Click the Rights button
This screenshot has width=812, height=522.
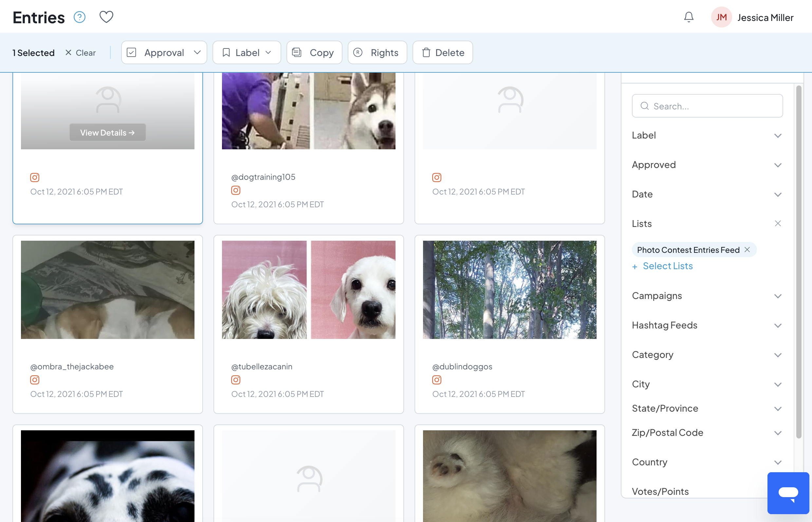(377, 52)
